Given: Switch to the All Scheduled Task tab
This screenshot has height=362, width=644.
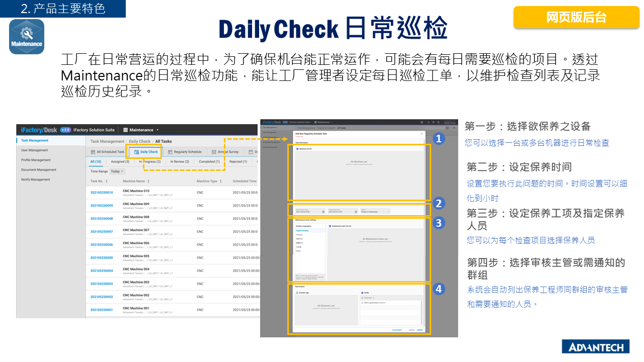Looking at the screenshot, I should pyautogui.click(x=107, y=152).
